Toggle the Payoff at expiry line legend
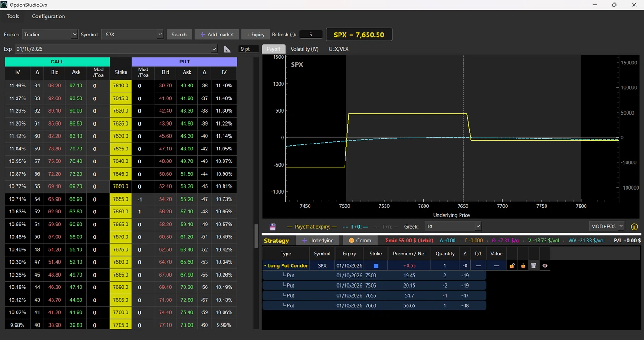 312,226
